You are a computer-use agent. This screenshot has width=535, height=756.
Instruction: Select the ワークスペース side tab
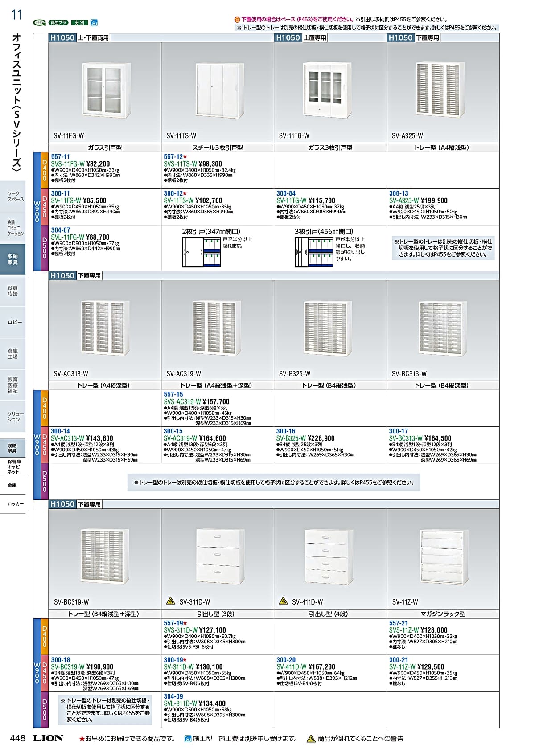[13, 196]
